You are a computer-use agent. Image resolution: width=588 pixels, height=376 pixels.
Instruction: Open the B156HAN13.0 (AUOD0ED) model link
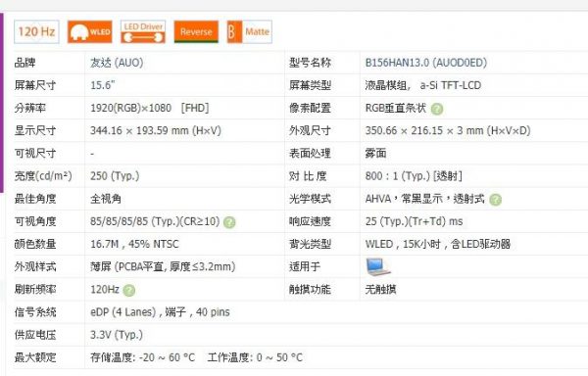426,63
